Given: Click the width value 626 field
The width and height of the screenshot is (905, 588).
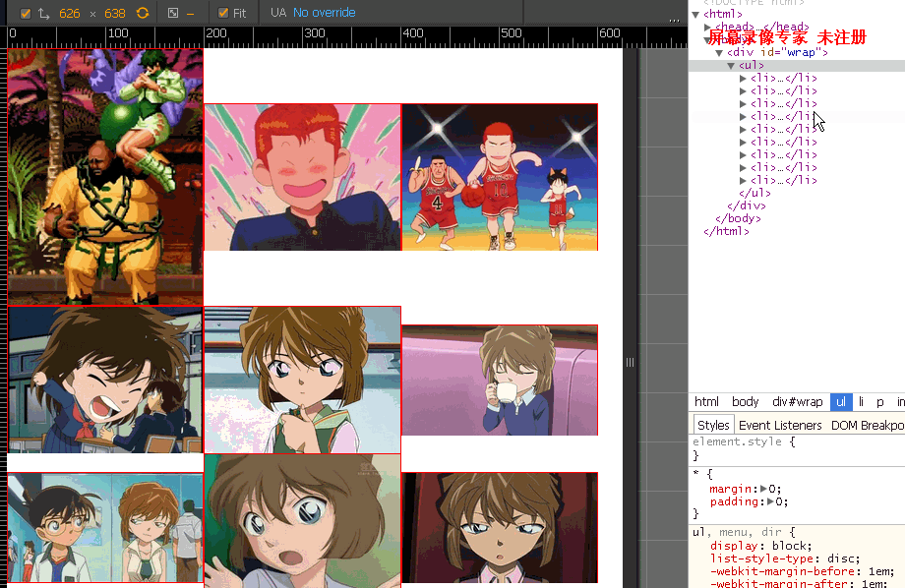Looking at the screenshot, I should point(69,13).
